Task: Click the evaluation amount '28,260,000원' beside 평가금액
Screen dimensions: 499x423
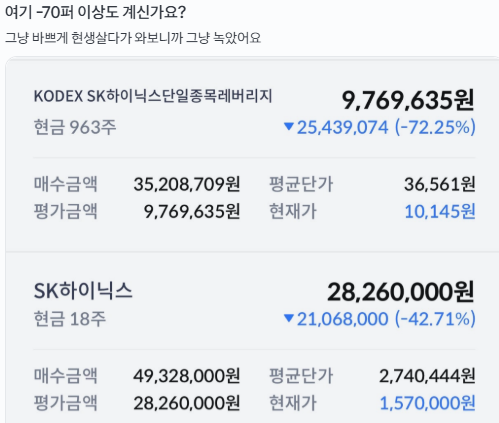Action: click(x=187, y=403)
